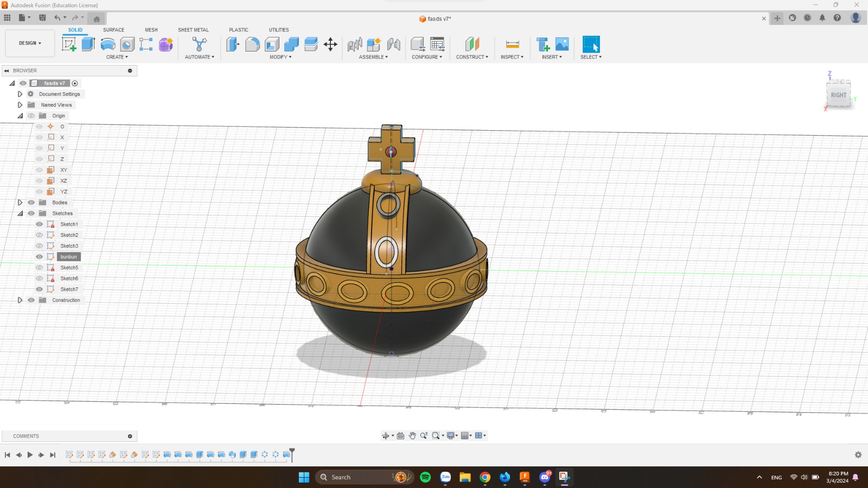Open the SHEET METAL tab
868x488 pixels.
tap(193, 30)
